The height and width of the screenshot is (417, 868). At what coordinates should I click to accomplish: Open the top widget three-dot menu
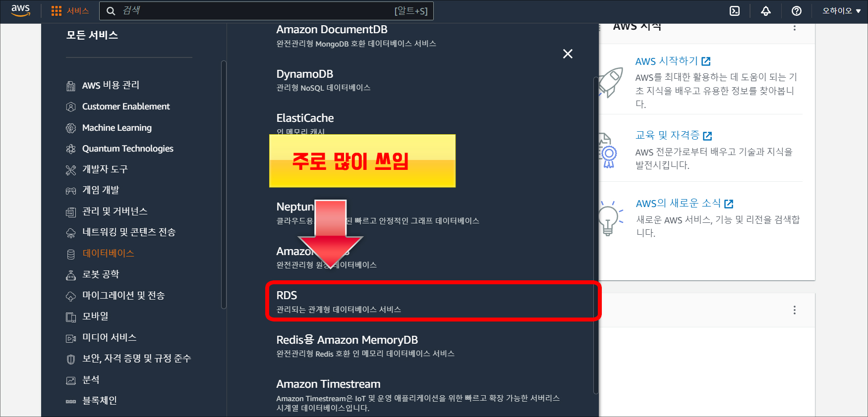[795, 28]
